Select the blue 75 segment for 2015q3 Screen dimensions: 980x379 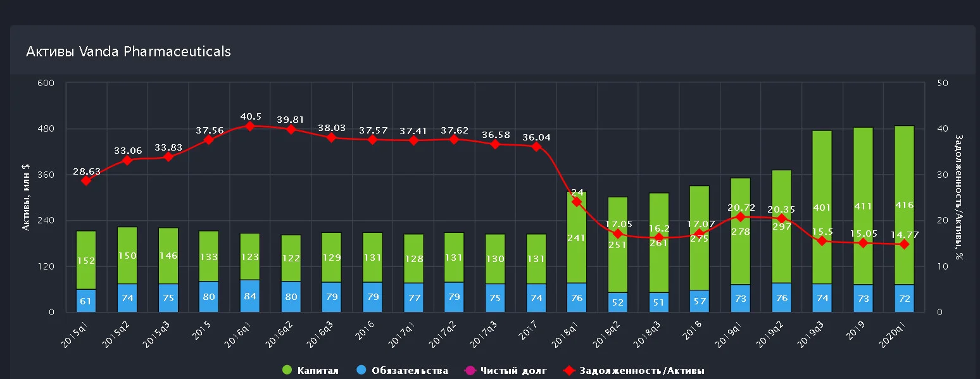coord(168,298)
